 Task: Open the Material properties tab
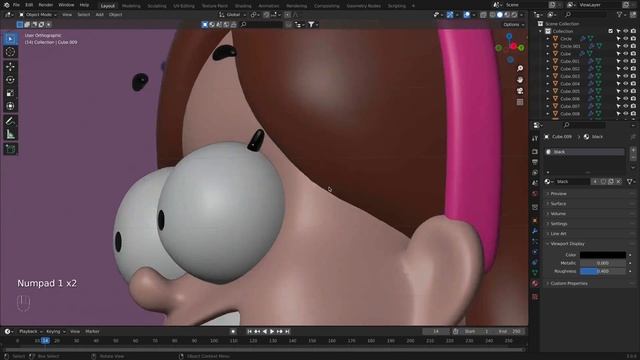click(535, 283)
